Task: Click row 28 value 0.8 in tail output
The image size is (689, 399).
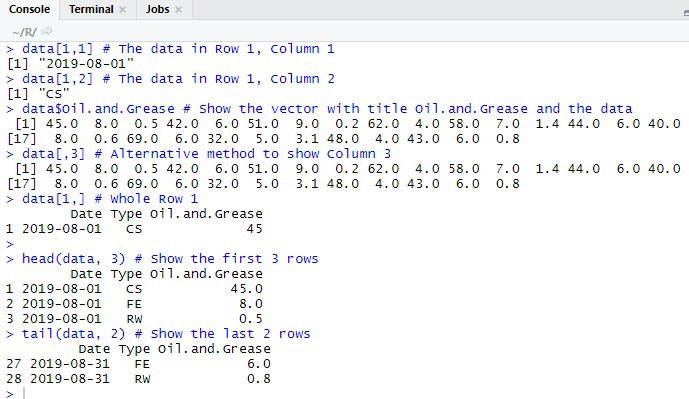Action: (x=258, y=379)
